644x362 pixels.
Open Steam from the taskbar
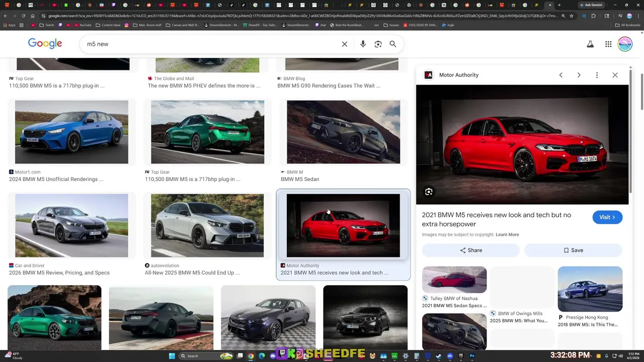[x=439, y=356]
